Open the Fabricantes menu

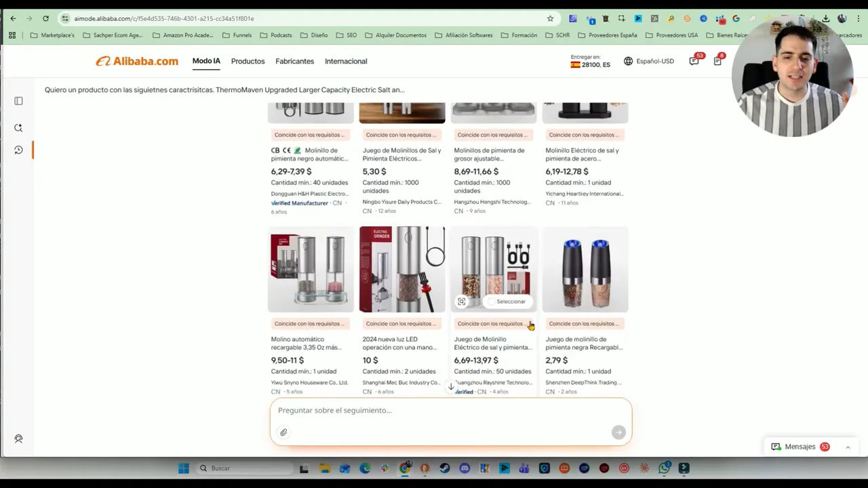294,61
